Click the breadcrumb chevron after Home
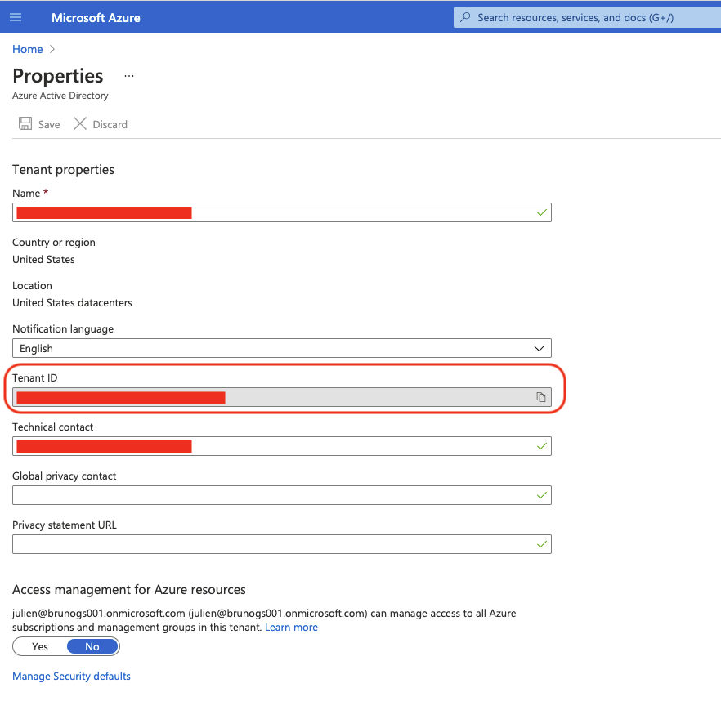721x728 pixels. [52, 49]
